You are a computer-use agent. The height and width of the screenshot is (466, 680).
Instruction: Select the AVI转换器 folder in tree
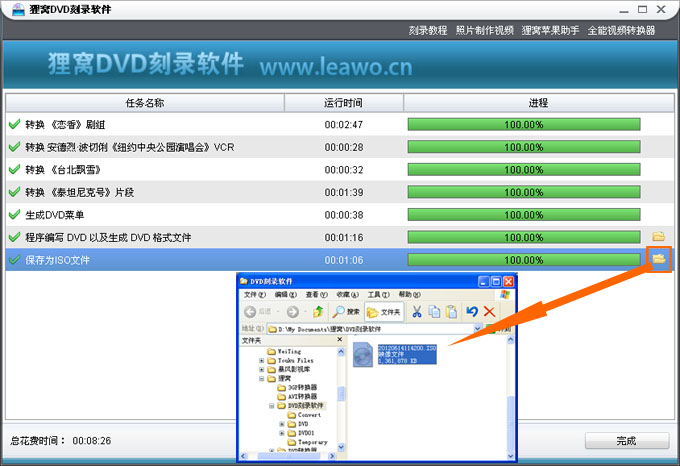click(298, 397)
